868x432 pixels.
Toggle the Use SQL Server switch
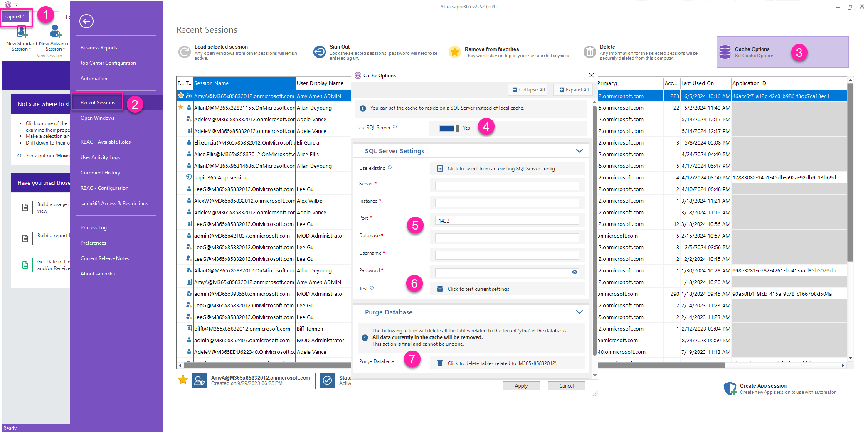pos(449,128)
